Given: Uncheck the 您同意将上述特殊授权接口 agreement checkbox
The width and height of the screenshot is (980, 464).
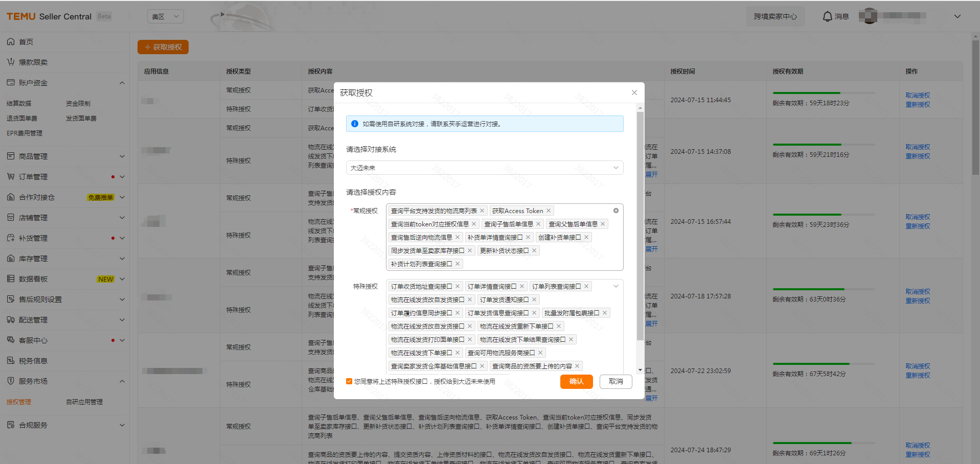Looking at the screenshot, I should pyautogui.click(x=349, y=381).
